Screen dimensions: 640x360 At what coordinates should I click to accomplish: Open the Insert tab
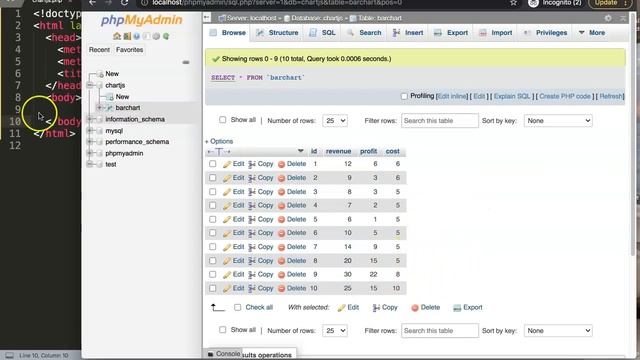click(x=408, y=33)
